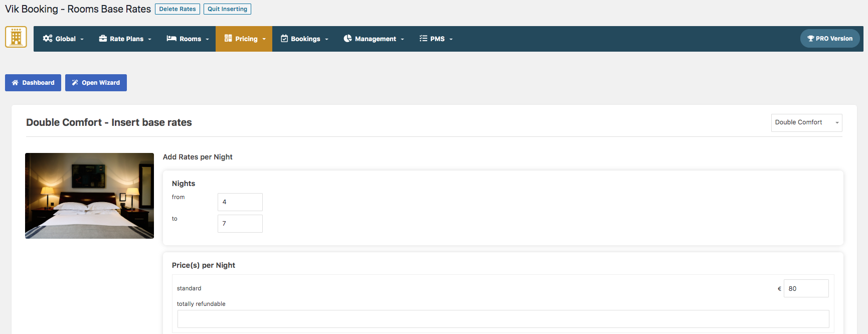Image resolution: width=868 pixels, height=334 pixels.
Task: Launch the Open Wizard button
Action: (96, 83)
